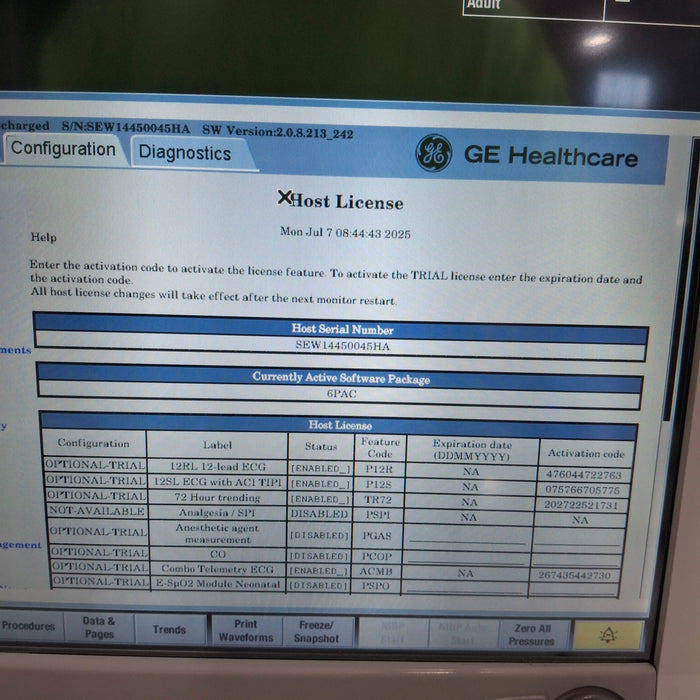This screenshot has height=700, width=700.
Task: Click the ENABLED status for 12RL 12-lead ECG
Action: 321,469
